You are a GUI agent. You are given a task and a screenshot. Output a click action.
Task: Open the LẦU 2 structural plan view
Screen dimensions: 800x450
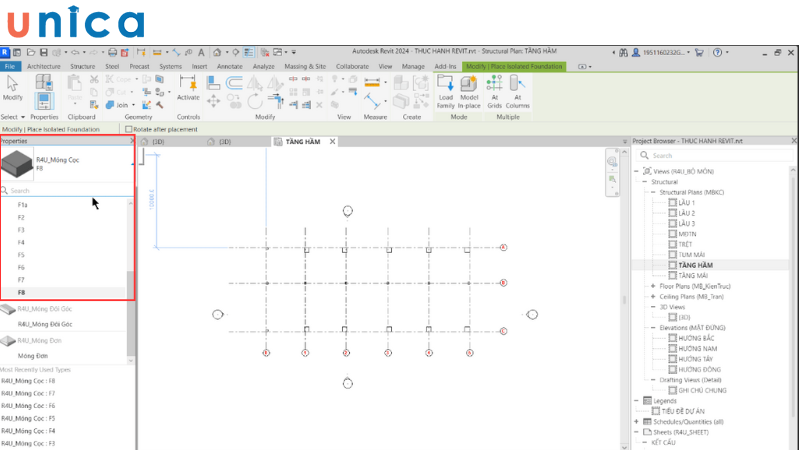point(686,213)
